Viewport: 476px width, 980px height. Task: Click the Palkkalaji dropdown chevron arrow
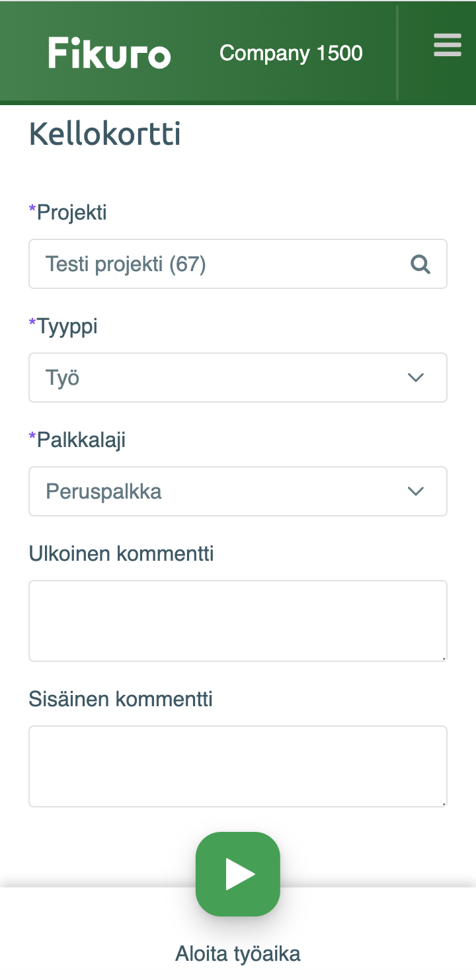click(x=415, y=491)
